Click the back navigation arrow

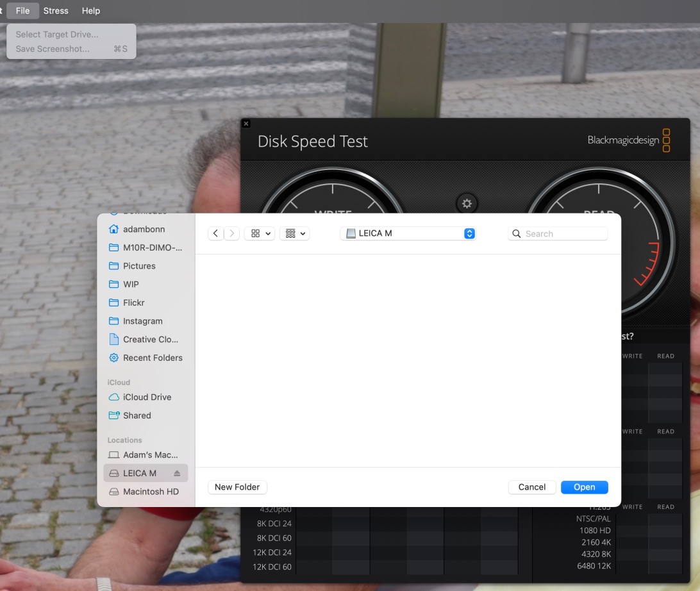(215, 234)
